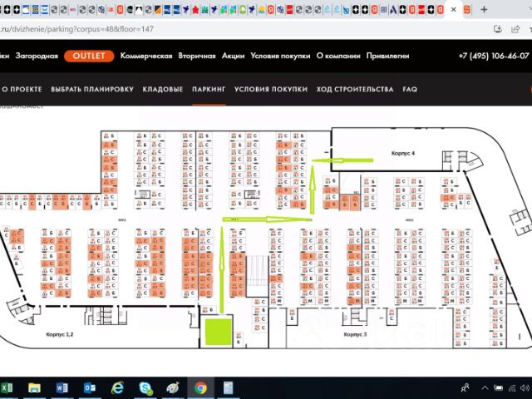Open Условия покупки in top black menu
The image size is (532, 399).
[x=280, y=56]
